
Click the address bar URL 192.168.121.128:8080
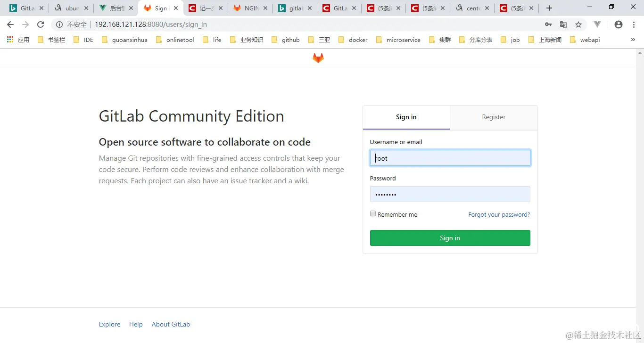[150, 24]
